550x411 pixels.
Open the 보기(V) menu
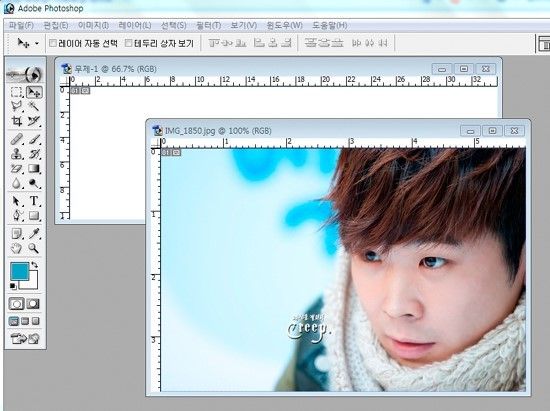coord(243,26)
